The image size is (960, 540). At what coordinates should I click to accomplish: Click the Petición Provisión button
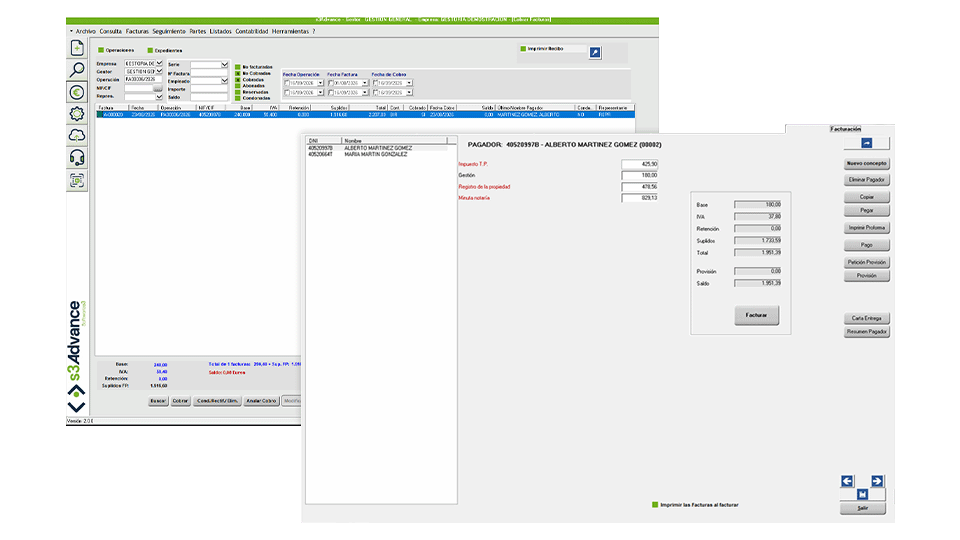click(866, 262)
